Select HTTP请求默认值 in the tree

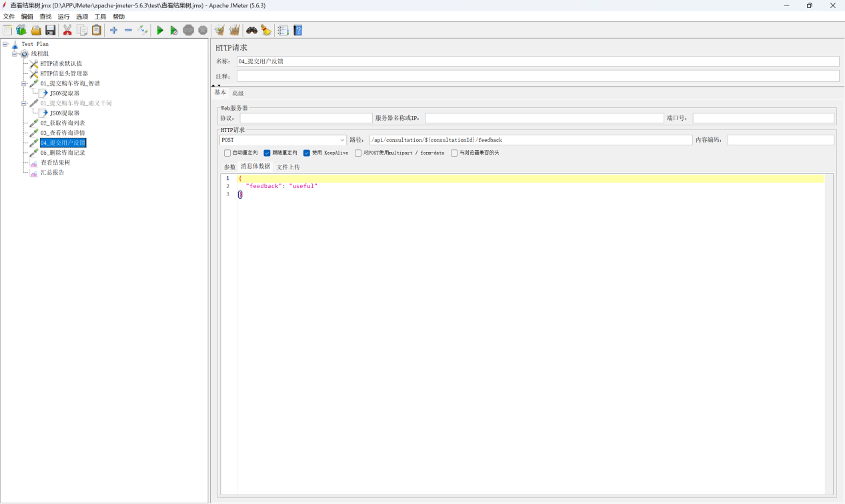(61, 63)
